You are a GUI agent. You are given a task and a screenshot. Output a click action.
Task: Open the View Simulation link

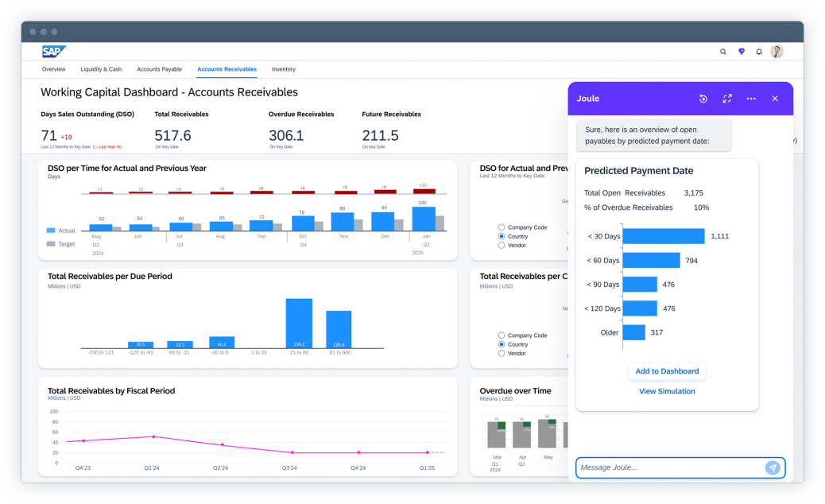667,391
